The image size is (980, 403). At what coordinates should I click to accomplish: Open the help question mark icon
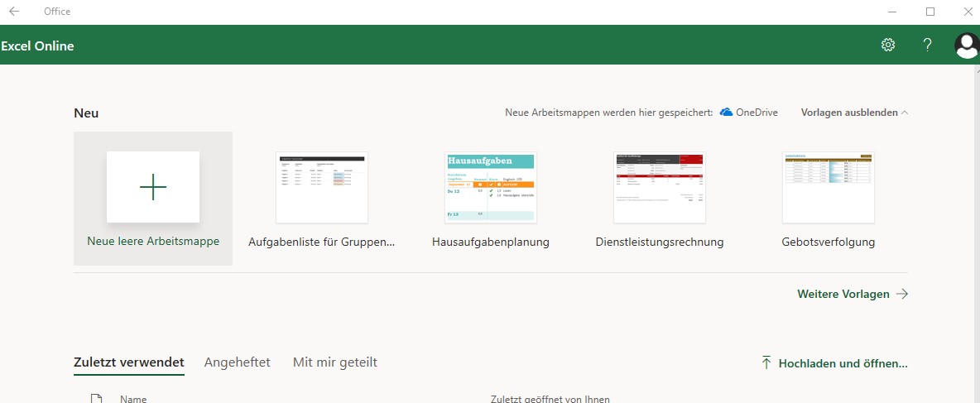928,45
